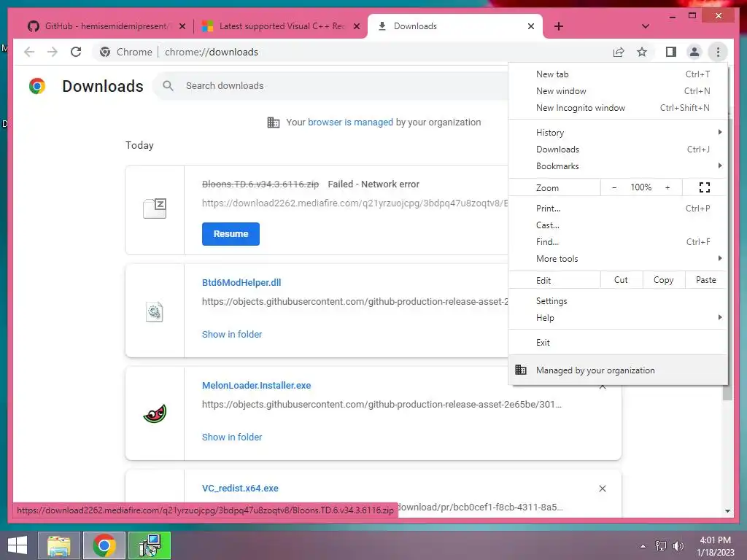Expand the Help submenu
Image resolution: width=747 pixels, height=560 pixels.
(618, 318)
